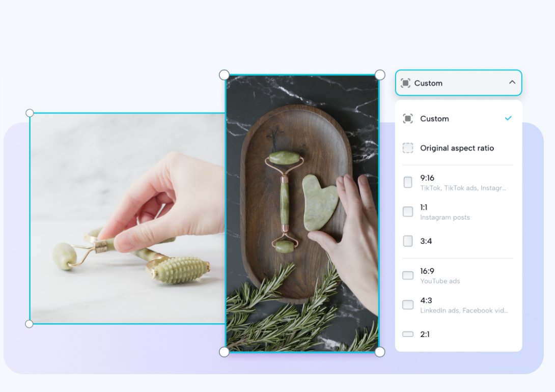Click the 2:1 wide shape icon
Screen dimensions: 555x392
(408, 334)
